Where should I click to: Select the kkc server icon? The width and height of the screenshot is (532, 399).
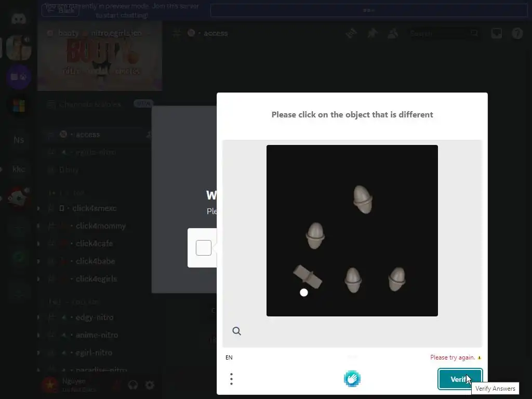click(19, 169)
